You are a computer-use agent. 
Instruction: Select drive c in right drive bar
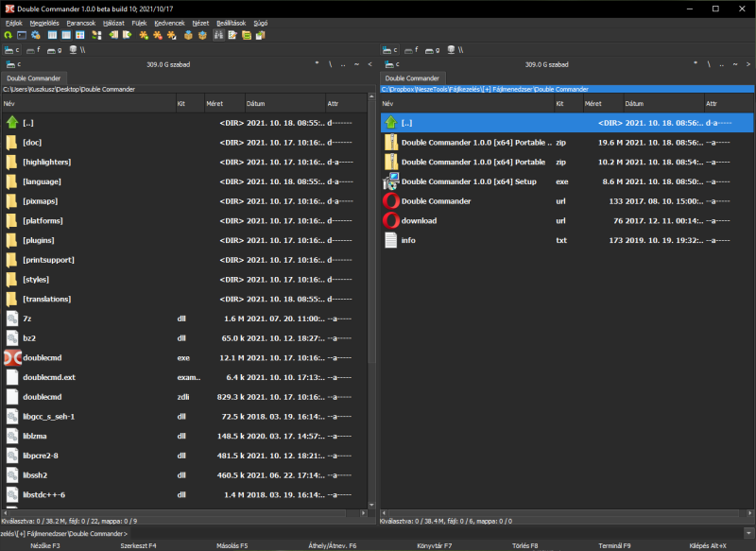point(390,50)
